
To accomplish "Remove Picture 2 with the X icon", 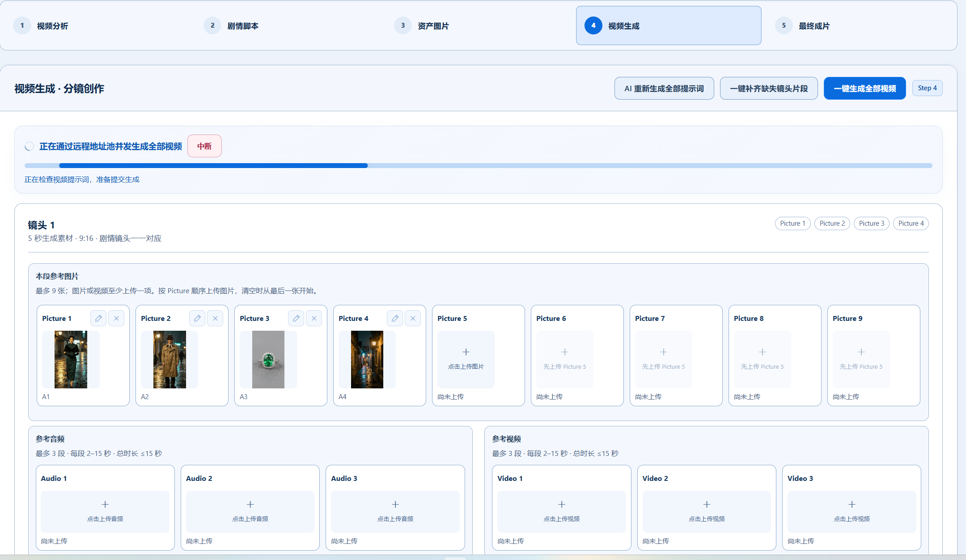I will [x=215, y=318].
